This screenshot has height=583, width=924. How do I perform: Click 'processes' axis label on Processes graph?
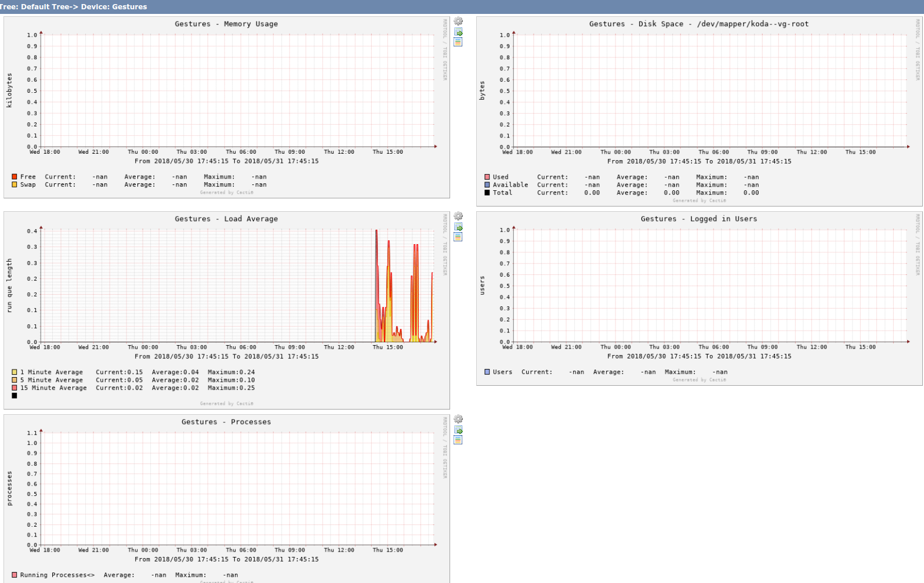pyautogui.click(x=9, y=488)
